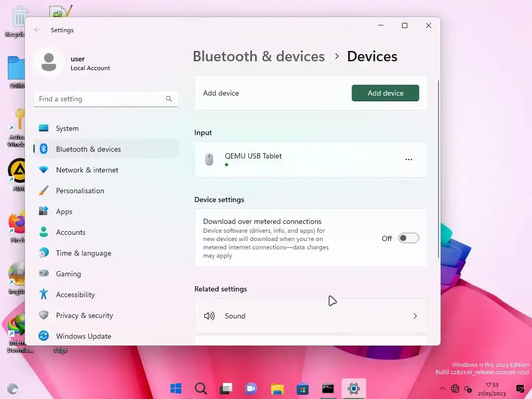Open Microsoft Store from the taskbar
Viewport: 532px width, 399px height.
(x=302, y=389)
